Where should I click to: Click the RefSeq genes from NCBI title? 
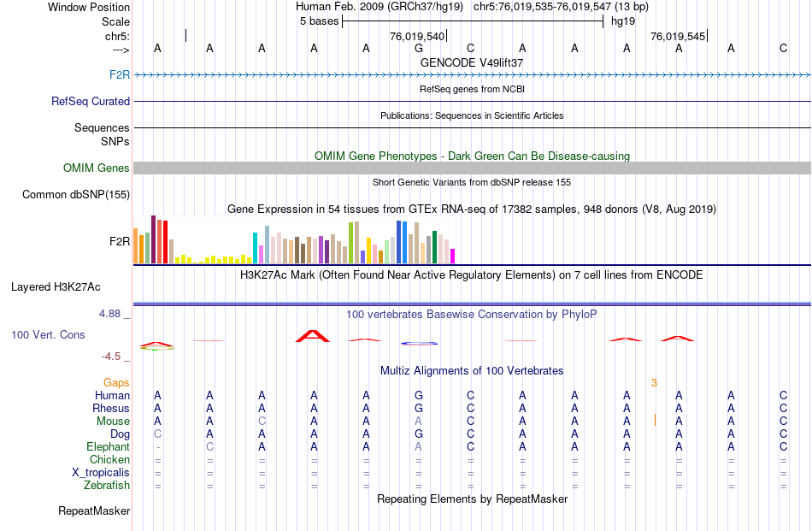(472, 89)
